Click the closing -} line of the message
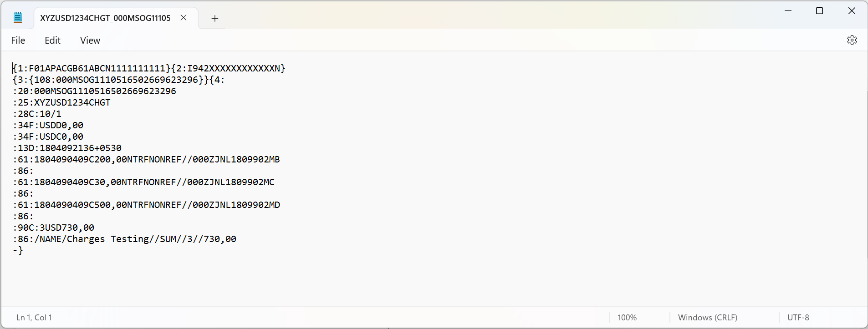This screenshot has height=329, width=868. (x=18, y=250)
